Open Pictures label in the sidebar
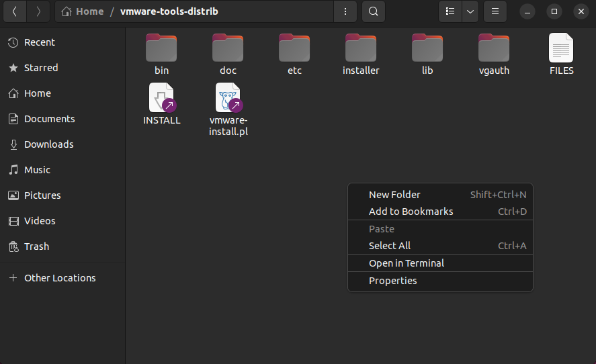This screenshot has height=364, width=596. point(42,195)
